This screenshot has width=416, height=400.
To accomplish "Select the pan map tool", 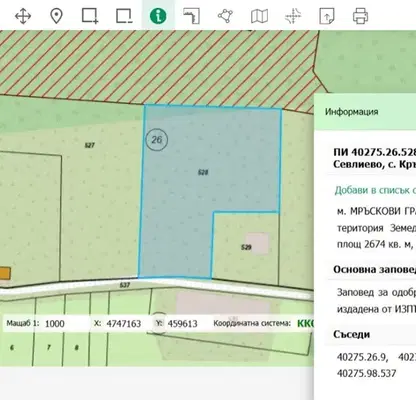I will coord(23,16).
